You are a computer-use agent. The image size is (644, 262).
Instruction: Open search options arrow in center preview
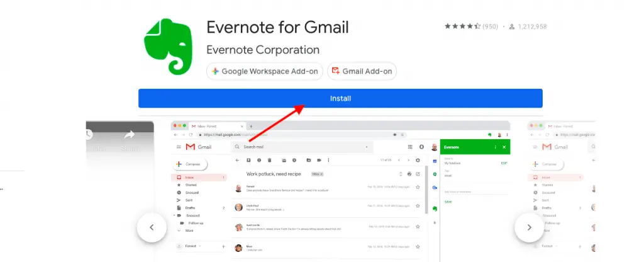point(367,147)
